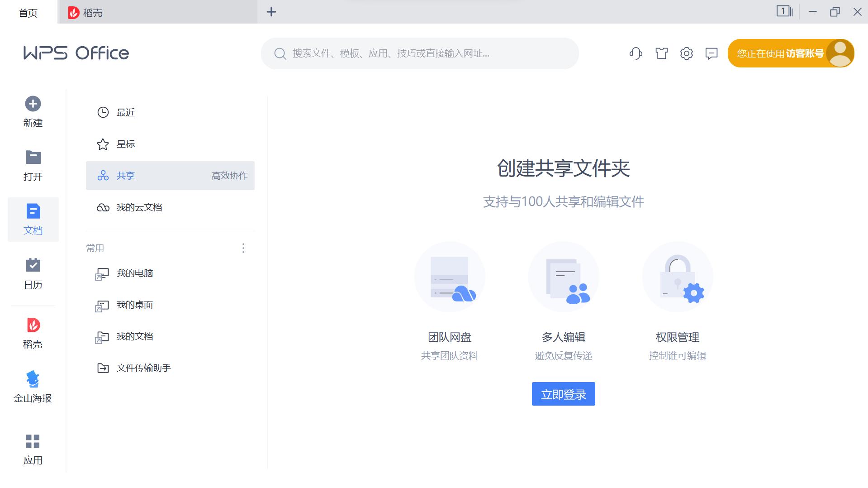868x488 pixels.
Task: Switch to the 首页 tab
Action: 28,13
